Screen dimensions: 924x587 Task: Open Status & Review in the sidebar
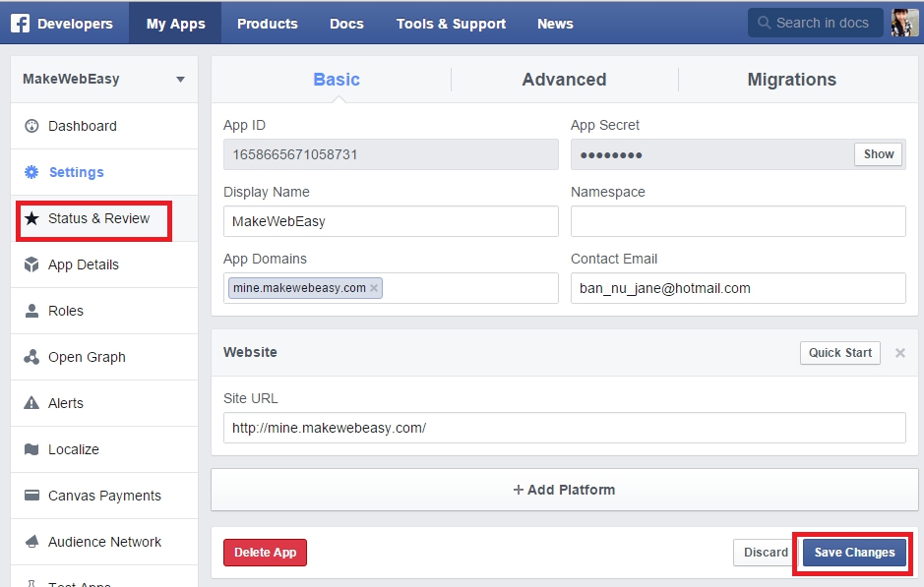coord(104,218)
